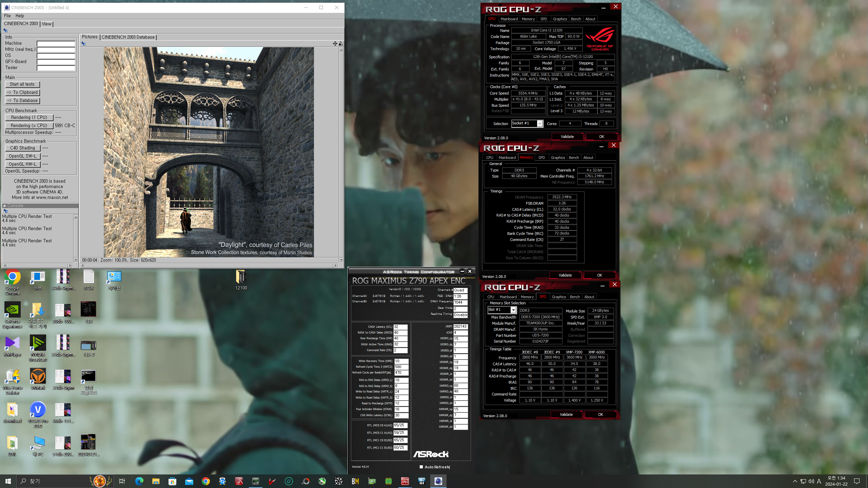Click the picture panel's horizontal scrollbar
The image size is (868, 488).
209,265
